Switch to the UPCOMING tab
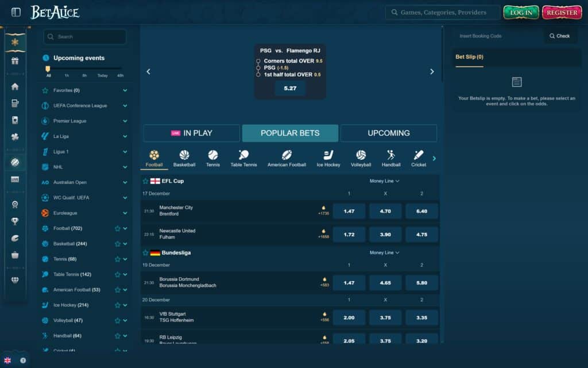This screenshot has height=368, width=588. coord(389,133)
